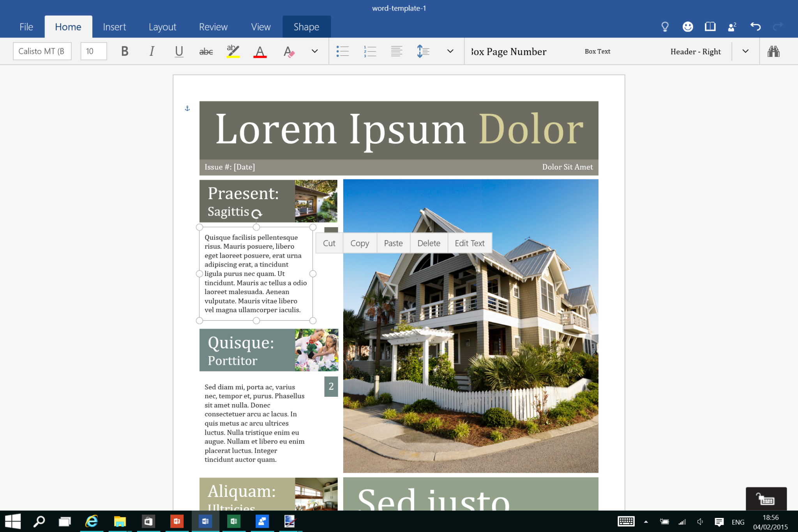
Task: Open Tell Me with the lightbulb icon
Action: click(x=665, y=27)
